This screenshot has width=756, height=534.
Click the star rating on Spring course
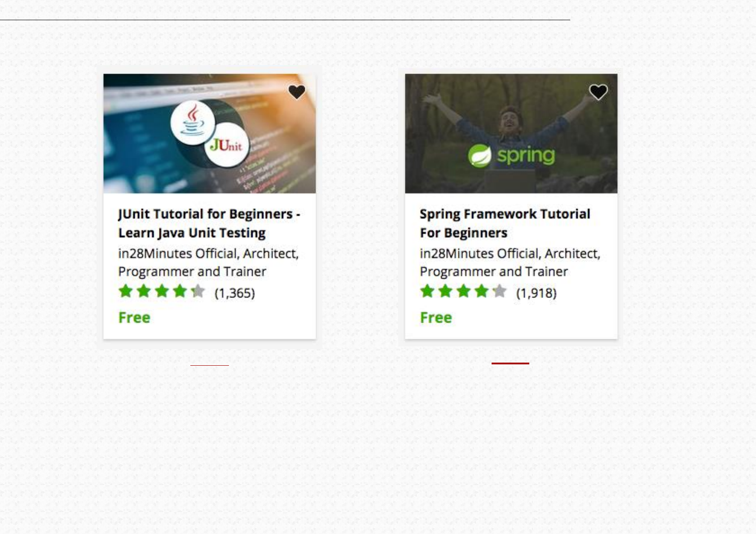(463, 291)
